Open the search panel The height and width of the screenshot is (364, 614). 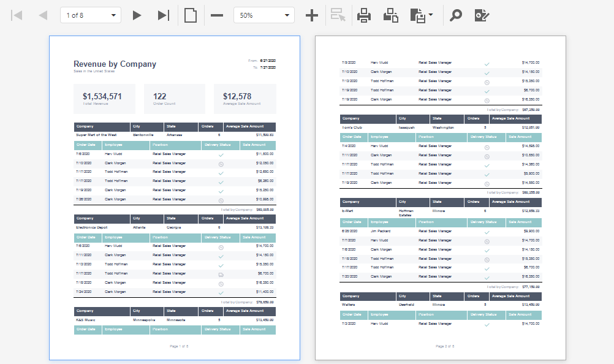[457, 15]
